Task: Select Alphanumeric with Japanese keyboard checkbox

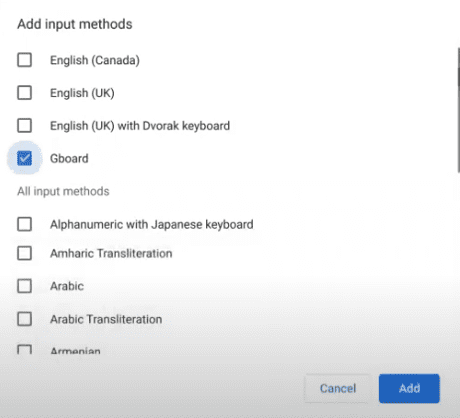Action: click(24, 224)
